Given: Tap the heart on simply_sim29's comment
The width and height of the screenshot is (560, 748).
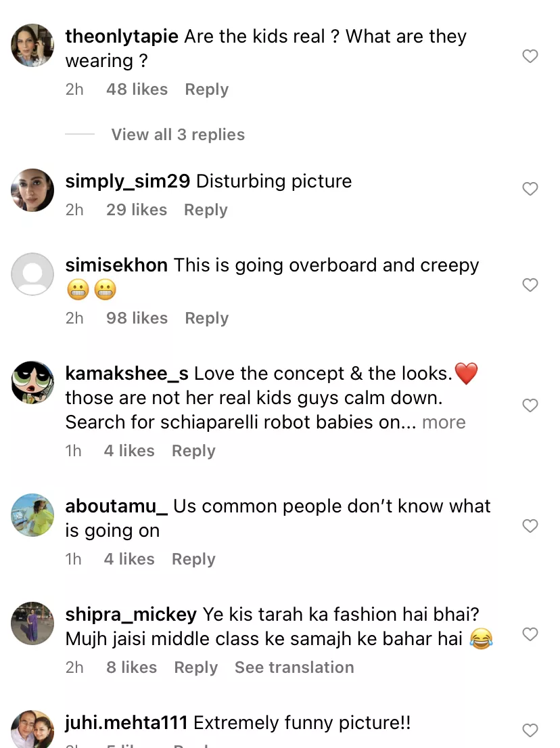Looking at the screenshot, I should (530, 189).
